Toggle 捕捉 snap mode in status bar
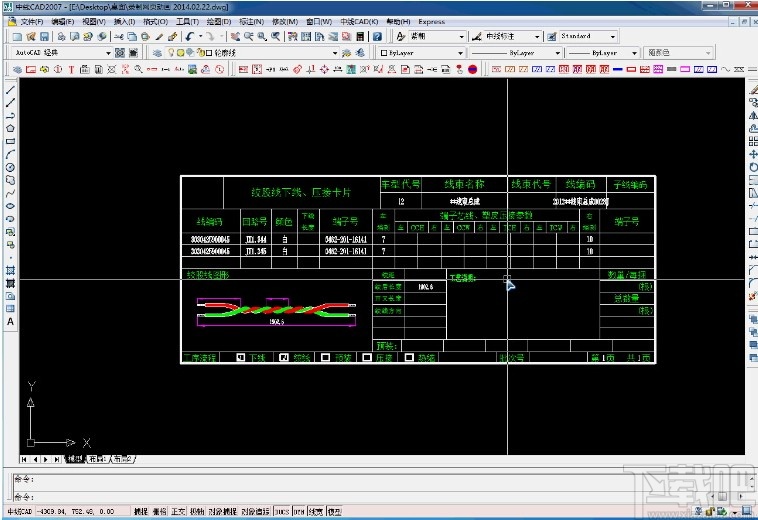Viewport: 758px width, 520px height. (141, 511)
